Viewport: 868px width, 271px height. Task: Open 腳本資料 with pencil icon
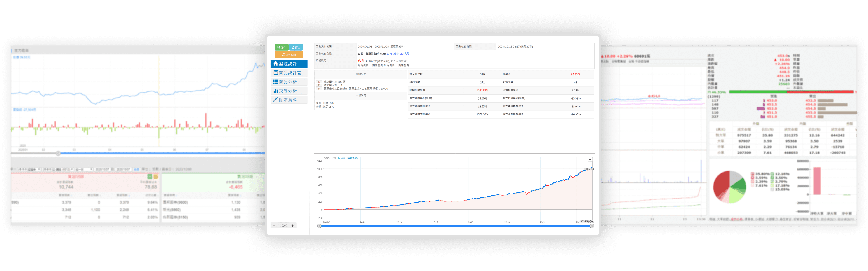point(289,100)
